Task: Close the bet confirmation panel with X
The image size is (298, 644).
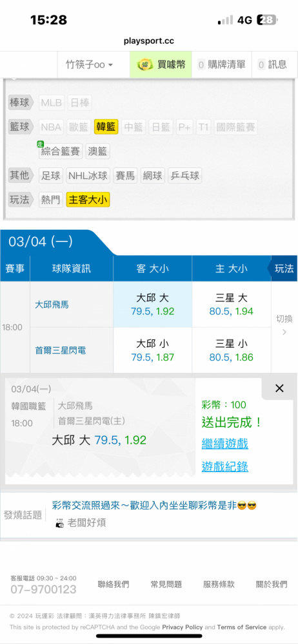Action: (279, 388)
